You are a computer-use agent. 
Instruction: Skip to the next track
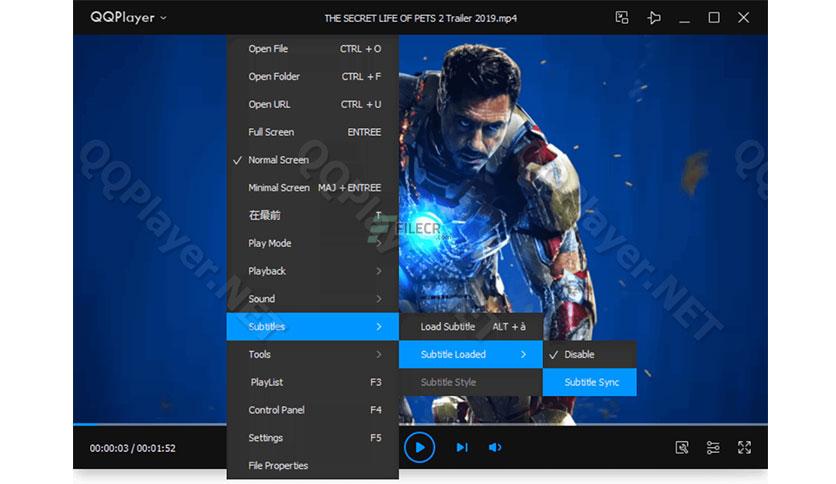[x=462, y=447]
